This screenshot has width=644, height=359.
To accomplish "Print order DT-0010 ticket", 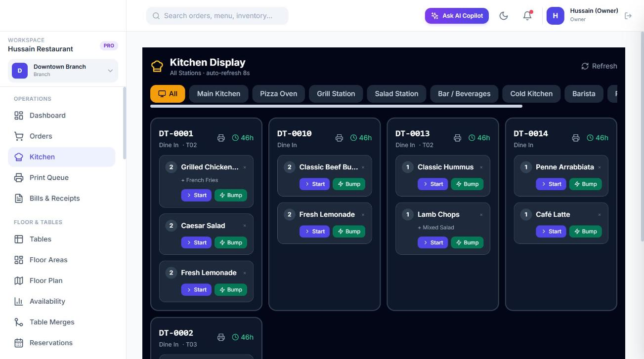I will point(339,138).
